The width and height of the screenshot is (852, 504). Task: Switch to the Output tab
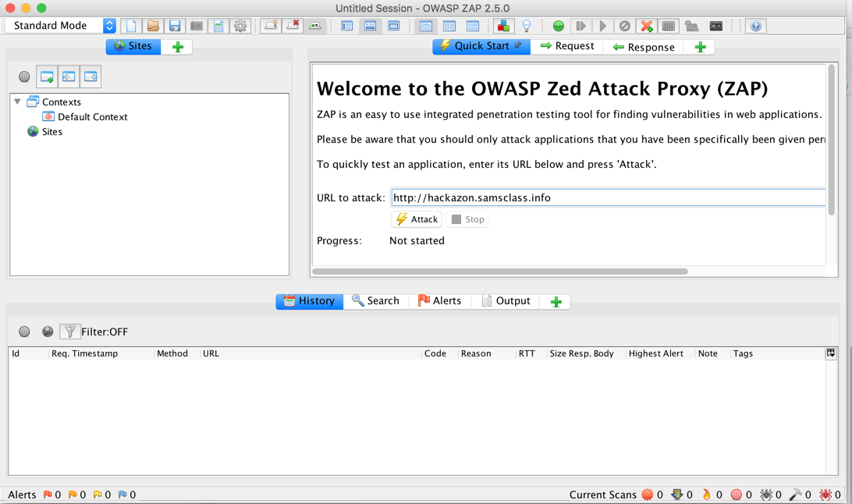pos(506,301)
